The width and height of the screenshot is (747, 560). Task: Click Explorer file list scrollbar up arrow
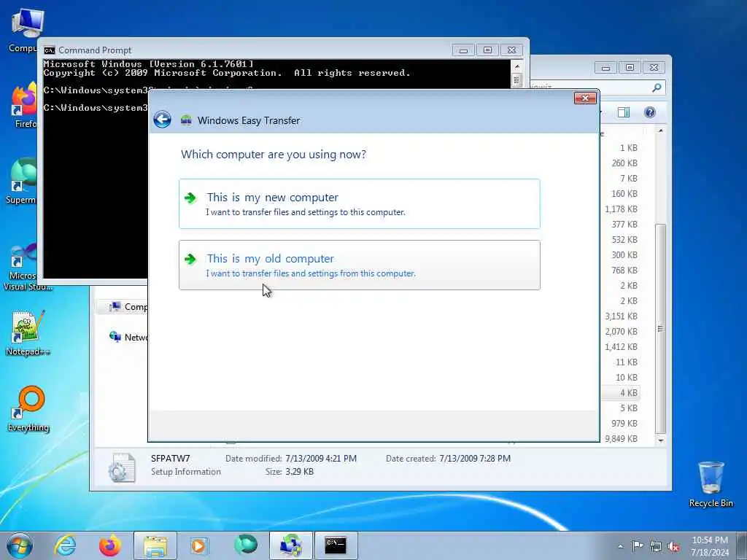point(660,131)
